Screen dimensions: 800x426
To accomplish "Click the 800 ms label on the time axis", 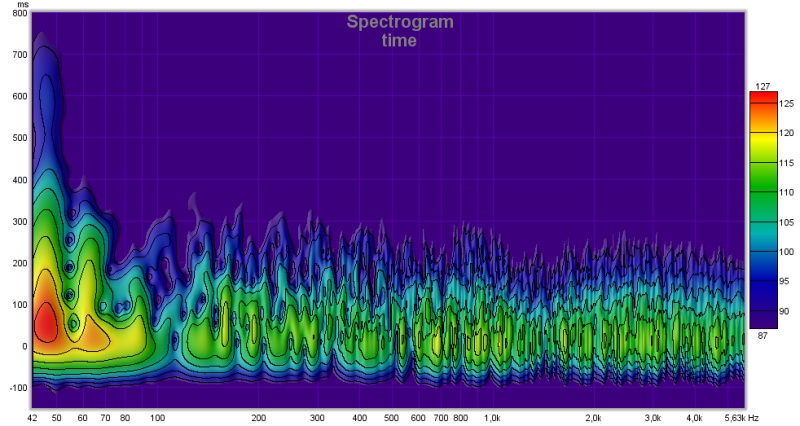I will coord(19,13).
